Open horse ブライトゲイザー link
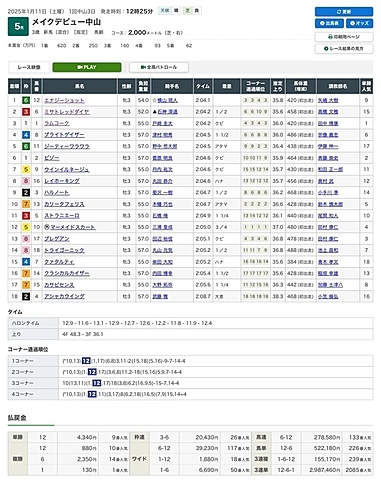Image resolution: width=381 pixels, height=480 pixels. click(64, 135)
